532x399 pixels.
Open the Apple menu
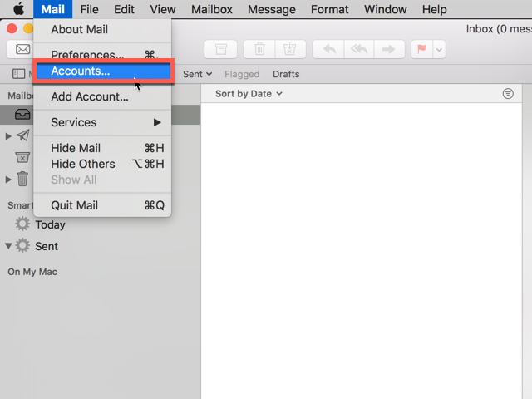pos(18,9)
